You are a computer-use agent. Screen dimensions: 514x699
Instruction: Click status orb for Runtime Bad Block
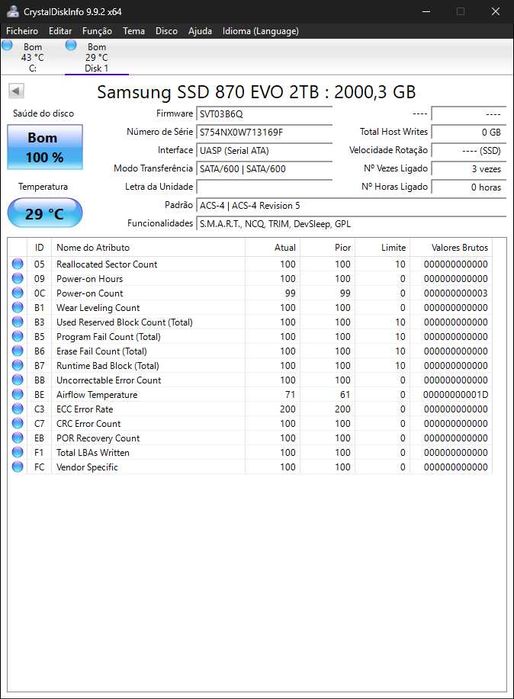click(17, 366)
